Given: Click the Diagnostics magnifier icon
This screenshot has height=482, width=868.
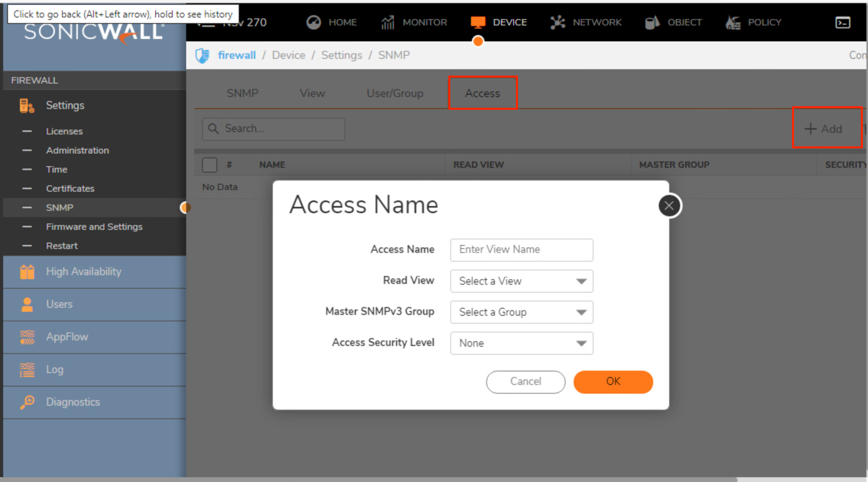Looking at the screenshot, I should point(27,402).
